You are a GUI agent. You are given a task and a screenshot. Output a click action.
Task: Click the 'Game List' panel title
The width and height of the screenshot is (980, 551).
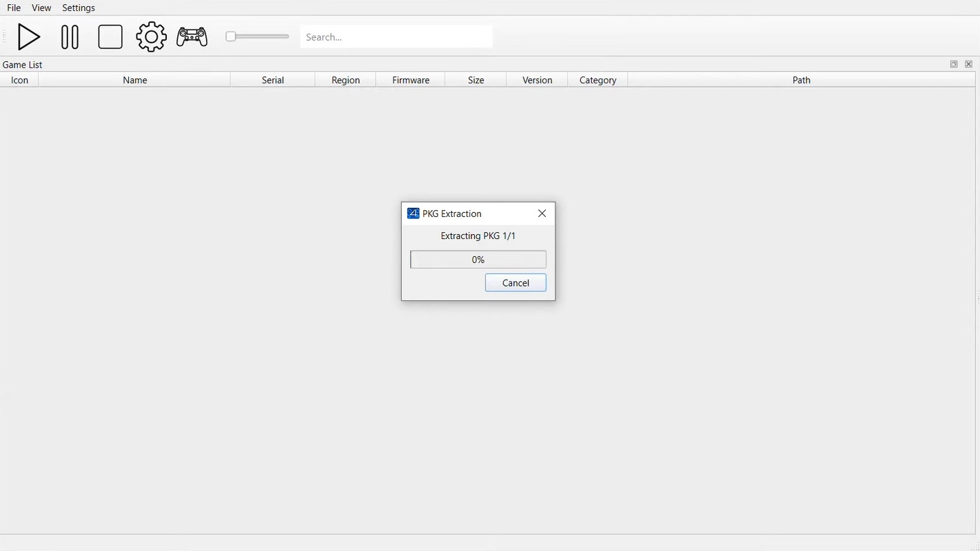pyautogui.click(x=22, y=65)
